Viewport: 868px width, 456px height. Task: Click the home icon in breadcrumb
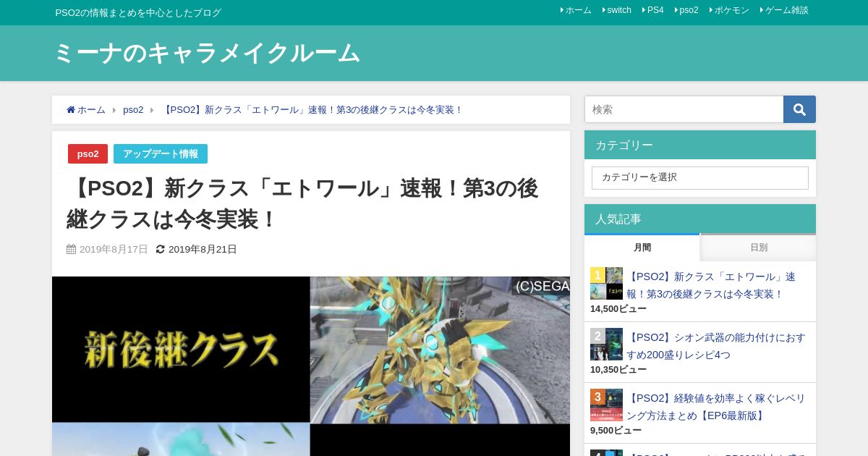click(71, 110)
